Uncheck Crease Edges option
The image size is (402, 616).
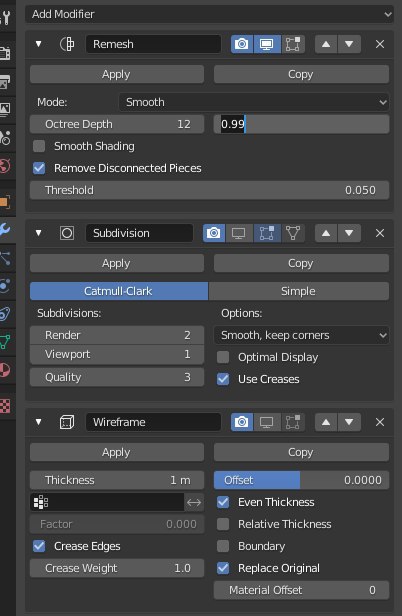click(39, 546)
